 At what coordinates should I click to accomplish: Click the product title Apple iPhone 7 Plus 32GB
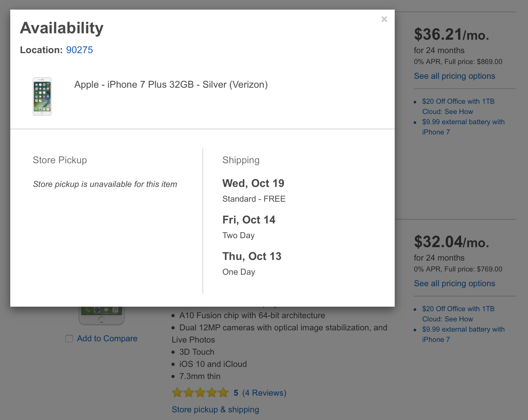[x=171, y=85]
